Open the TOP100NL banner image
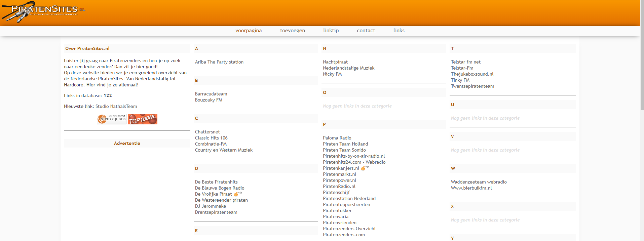This screenshot has height=241, width=644. pos(143,119)
